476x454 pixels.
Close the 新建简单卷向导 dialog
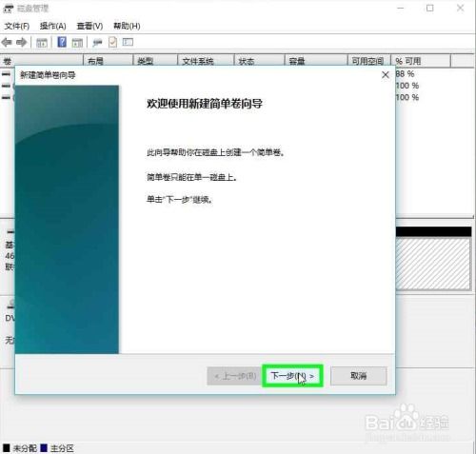(x=386, y=75)
